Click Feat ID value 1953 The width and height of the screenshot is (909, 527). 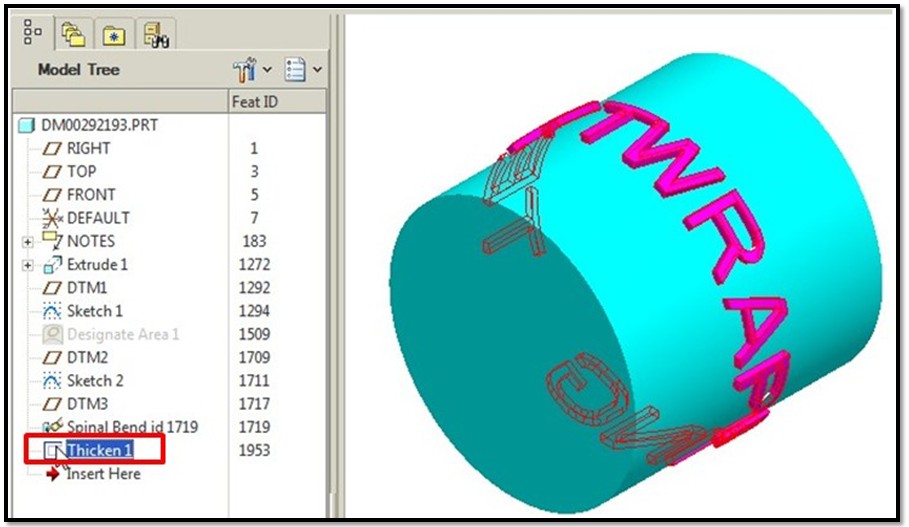[254, 450]
